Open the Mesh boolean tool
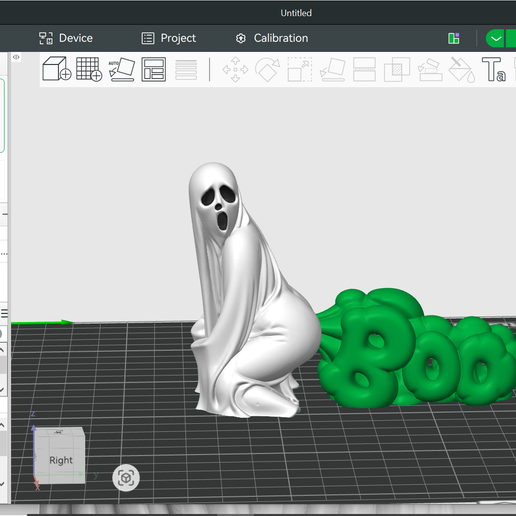 click(397, 69)
